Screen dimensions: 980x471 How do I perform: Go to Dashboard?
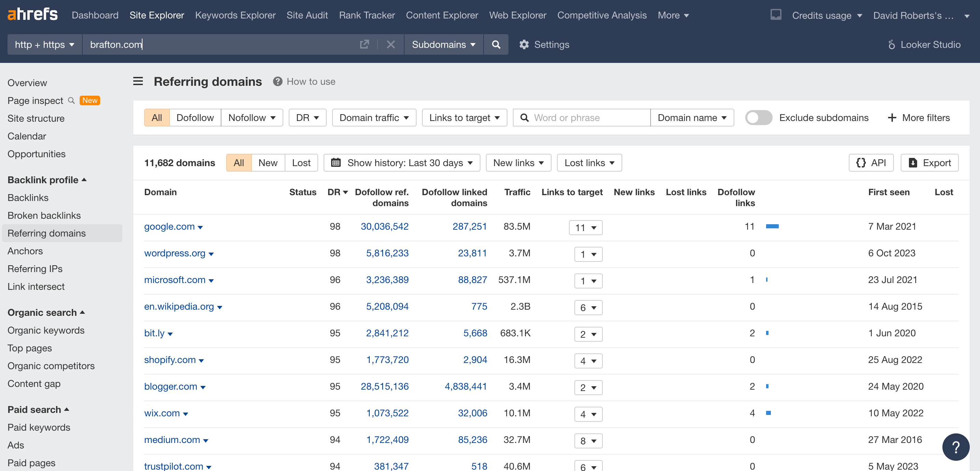[x=95, y=15]
